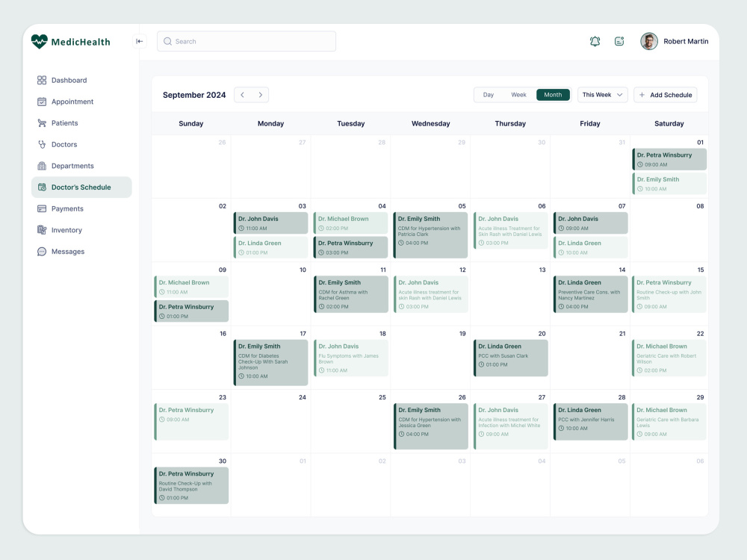Open the This Week dropdown

click(x=602, y=95)
